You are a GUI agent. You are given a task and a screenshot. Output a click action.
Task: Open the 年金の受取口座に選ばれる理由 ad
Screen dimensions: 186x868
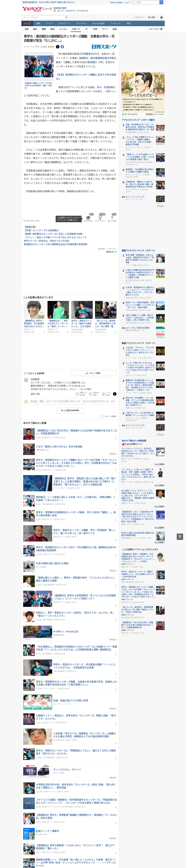coord(52,563)
